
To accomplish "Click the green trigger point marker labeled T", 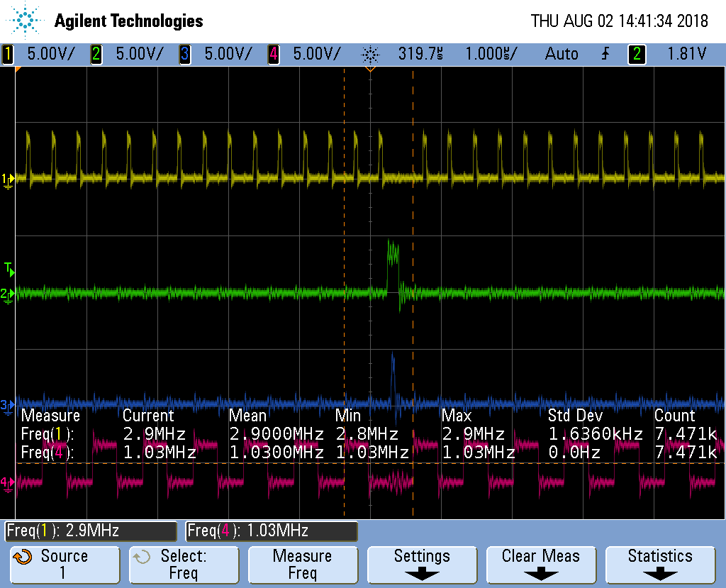I will click(7, 268).
